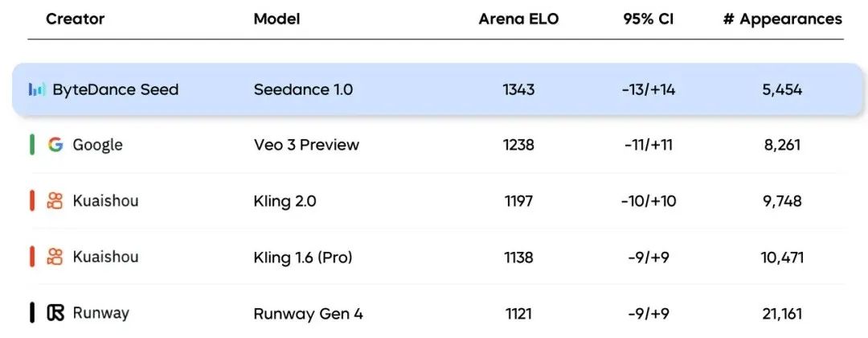The width and height of the screenshot is (868, 338).
Task: Click the black color bar next to Runway
Action: (32, 312)
